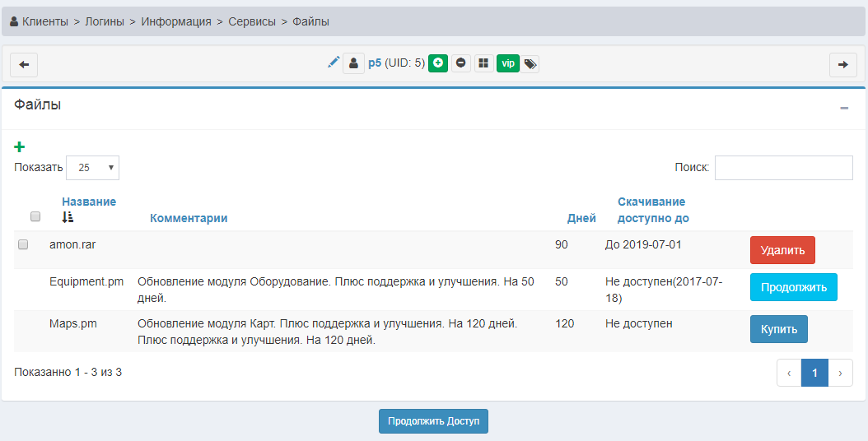868x441 pixels.
Task: Check the amon.rar row checkbox
Action: tap(23, 244)
